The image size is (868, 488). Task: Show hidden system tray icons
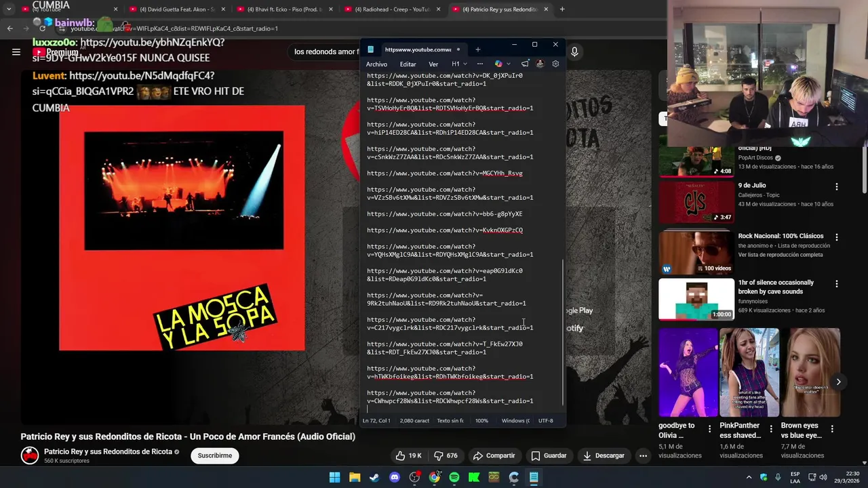coord(749,477)
